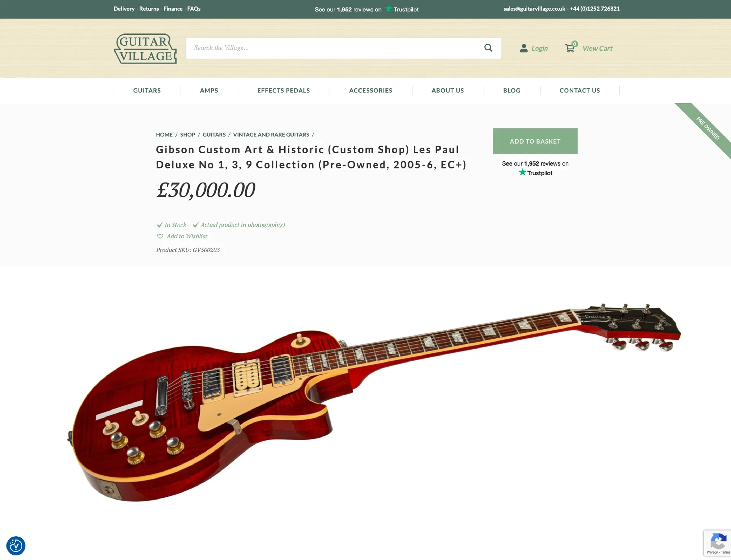The width and height of the screenshot is (731, 560).
Task: Focus the Search the Village field
Action: (335, 48)
